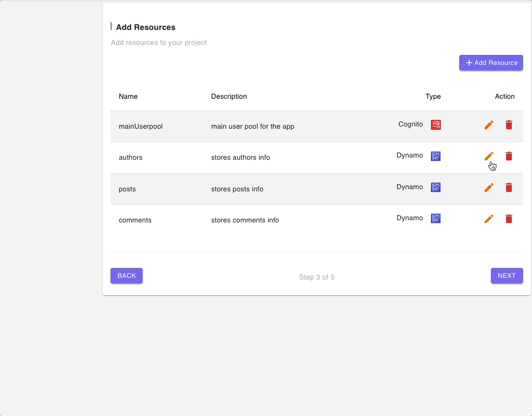Click Dynamo label in posts row
Screen dimensions: 532x416
click(409, 187)
